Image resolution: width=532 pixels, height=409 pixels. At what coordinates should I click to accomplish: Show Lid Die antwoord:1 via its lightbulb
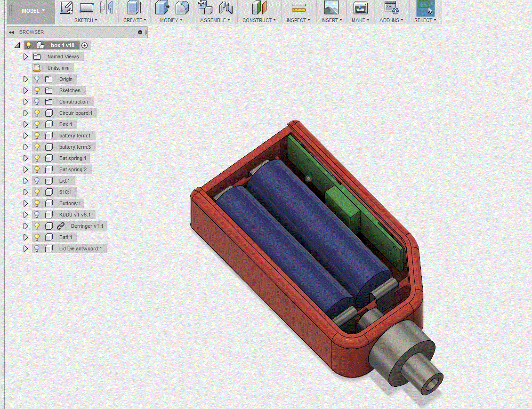click(37, 249)
